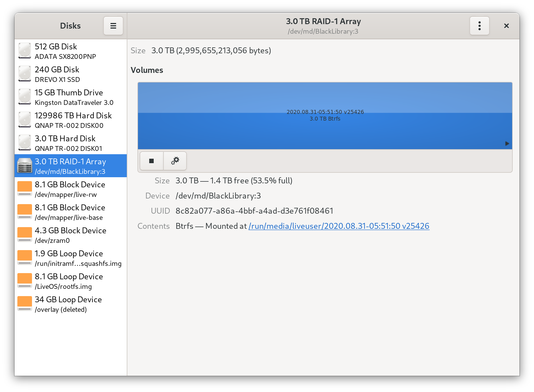Select the 3.0 TB RAID-1 Array entry

pos(71,166)
